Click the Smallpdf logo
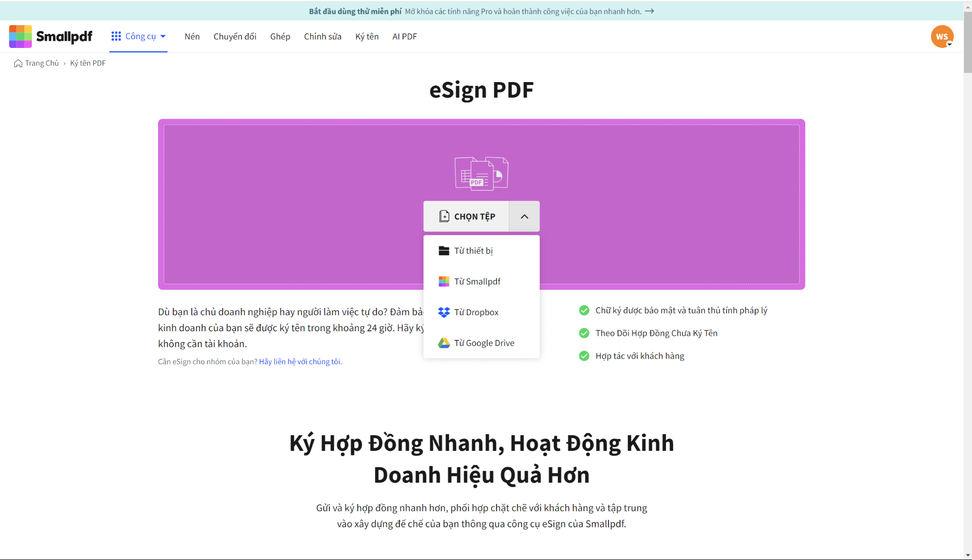 pyautogui.click(x=50, y=37)
